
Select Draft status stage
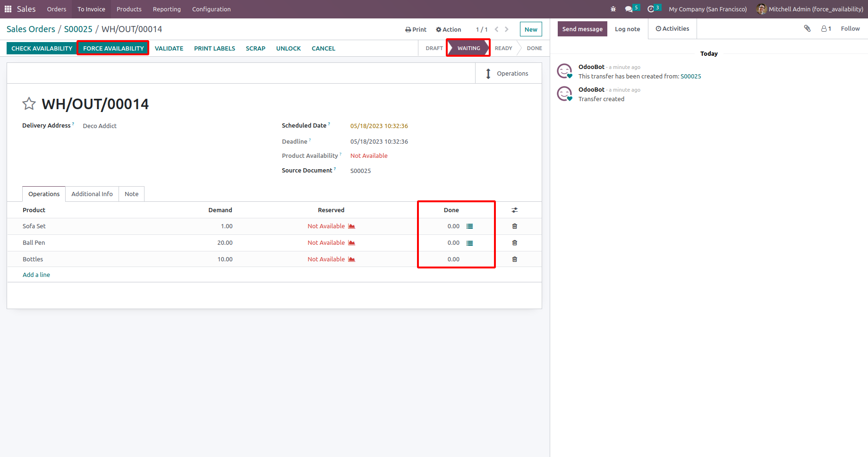[x=434, y=48]
